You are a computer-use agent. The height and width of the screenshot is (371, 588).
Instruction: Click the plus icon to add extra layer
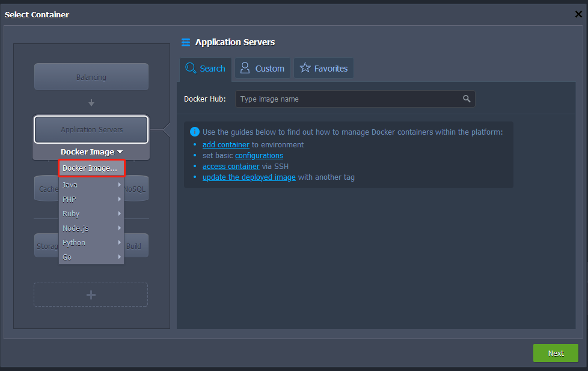pos(91,295)
